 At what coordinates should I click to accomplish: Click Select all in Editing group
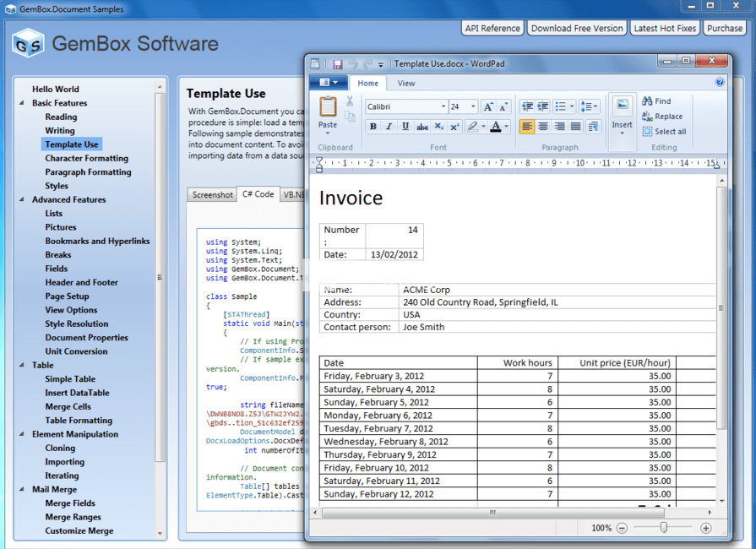(x=664, y=132)
